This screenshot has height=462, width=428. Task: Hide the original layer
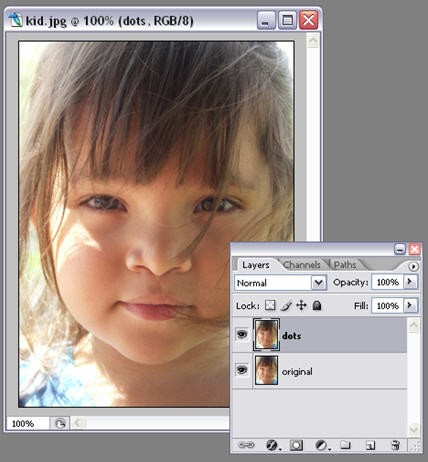click(242, 370)
